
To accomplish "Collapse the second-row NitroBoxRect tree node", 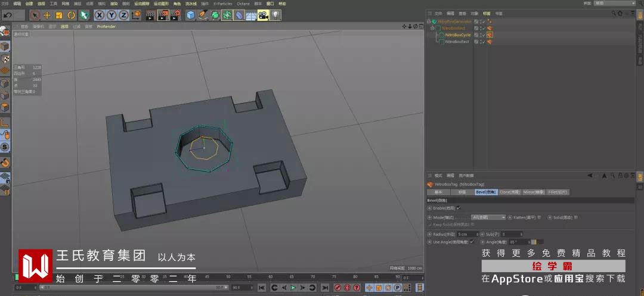I will [x=432, y=28].
